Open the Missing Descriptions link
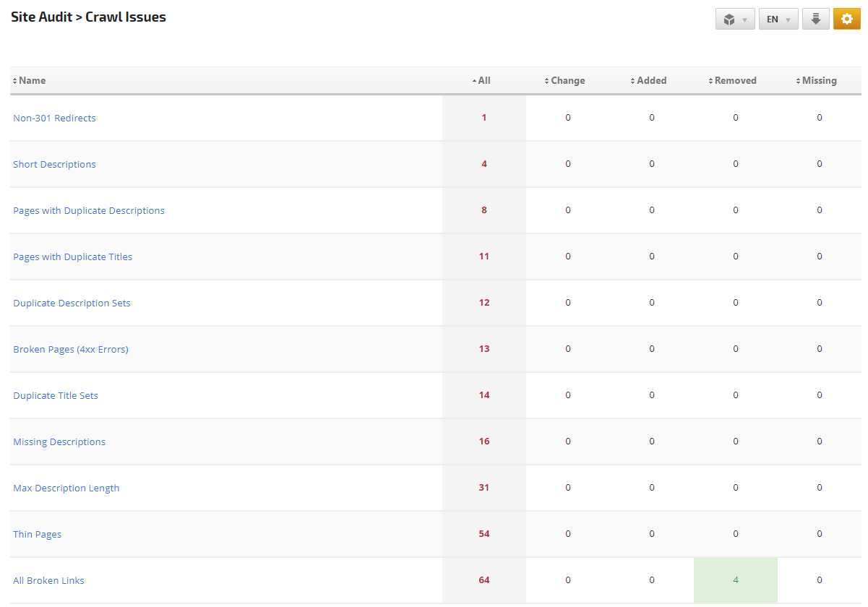 [x=59, y=442]
